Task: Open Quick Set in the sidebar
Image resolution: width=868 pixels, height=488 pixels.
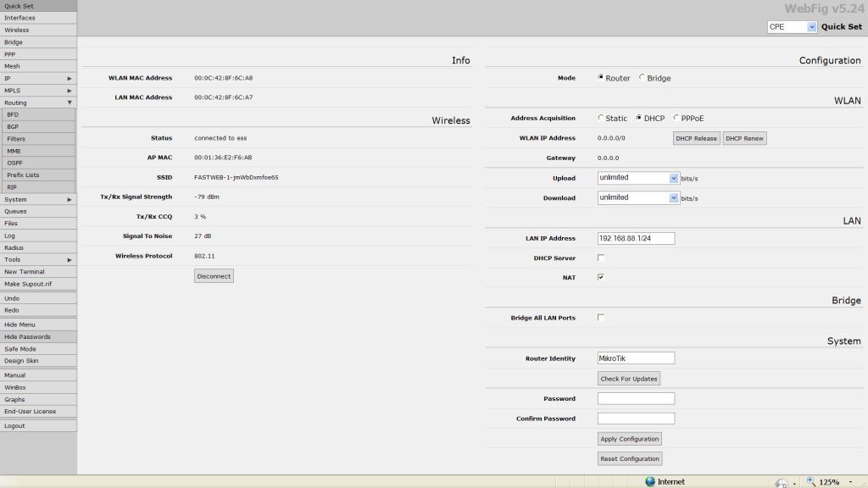Action: coord(38,6)
